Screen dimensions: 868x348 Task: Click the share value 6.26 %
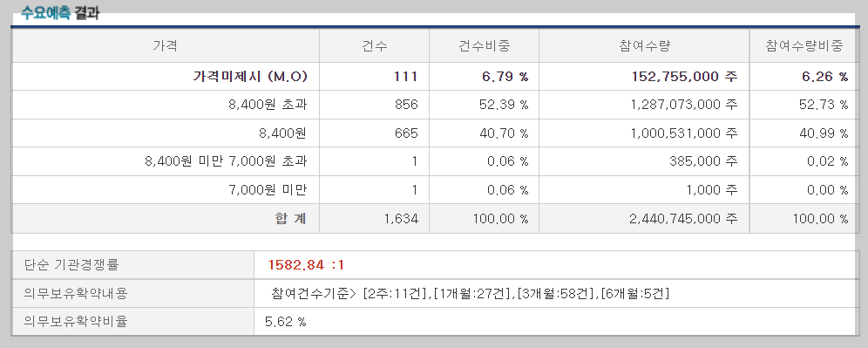point(824,77)
